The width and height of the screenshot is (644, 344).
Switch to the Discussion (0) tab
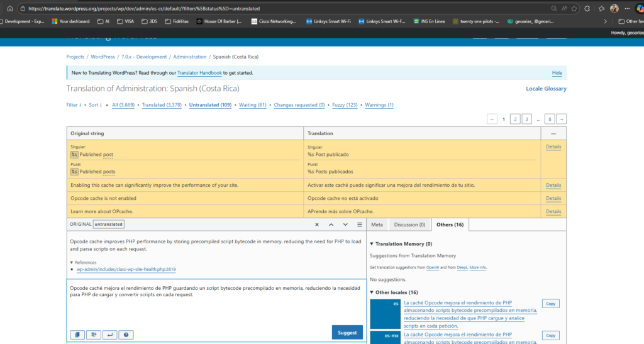tap(409, 225)
